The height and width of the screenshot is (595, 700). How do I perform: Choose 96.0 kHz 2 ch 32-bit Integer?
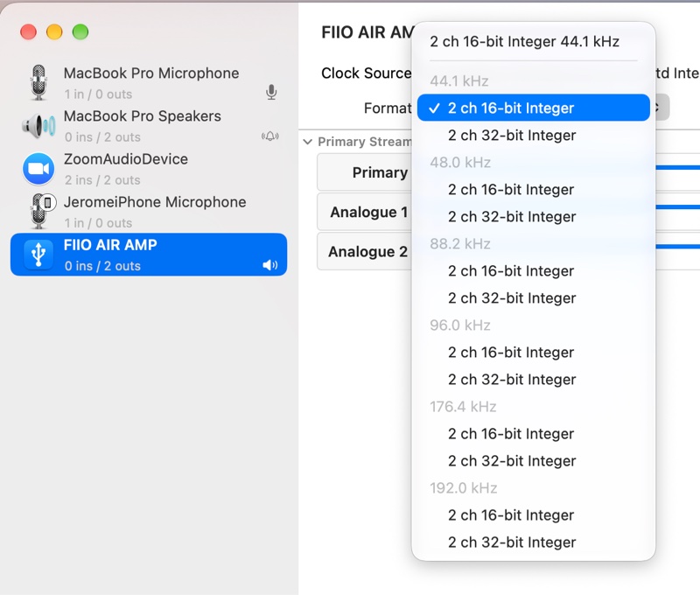[534, 380]
